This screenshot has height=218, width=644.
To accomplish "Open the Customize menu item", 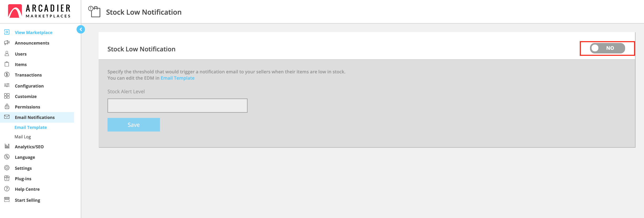I will pyautogui.click(x=26, y=96).
